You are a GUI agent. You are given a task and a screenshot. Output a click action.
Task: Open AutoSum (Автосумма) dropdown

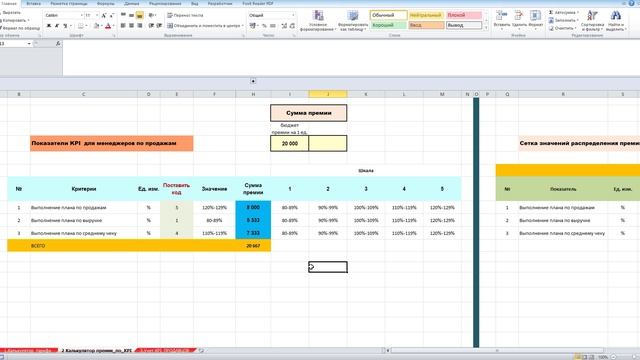pos(578,13)
